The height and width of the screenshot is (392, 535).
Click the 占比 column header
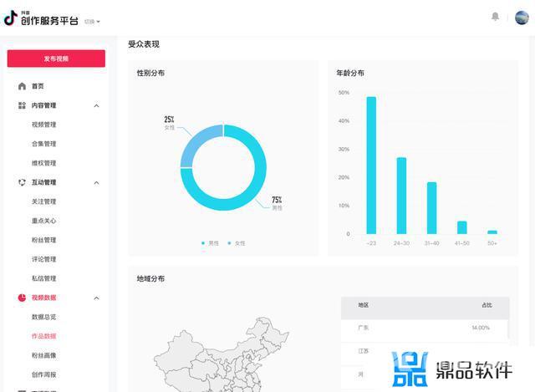(x=487, y=305)
